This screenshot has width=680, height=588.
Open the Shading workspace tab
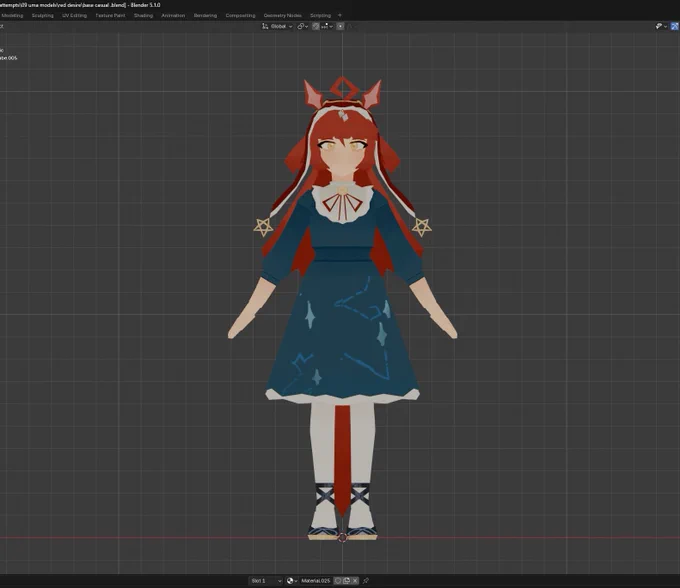[143, 15]
